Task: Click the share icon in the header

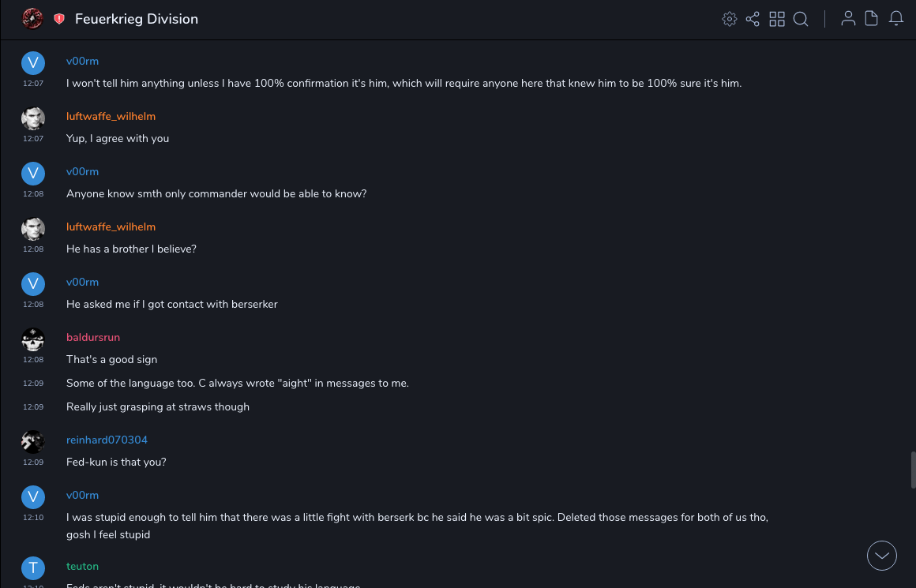Action: [753, 19]
